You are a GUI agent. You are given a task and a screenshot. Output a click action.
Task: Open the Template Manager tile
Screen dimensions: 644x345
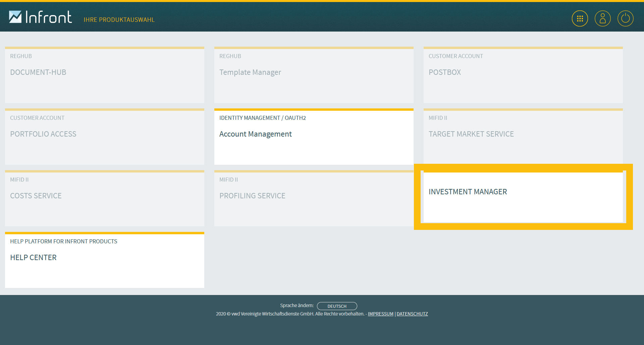pyautogui.click(x=314, y=75)
